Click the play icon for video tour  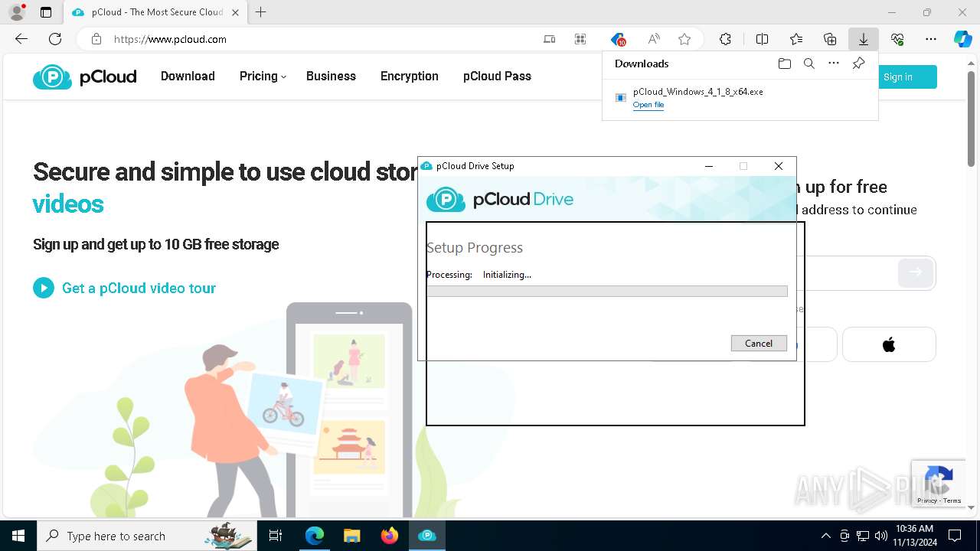point(44,288)
